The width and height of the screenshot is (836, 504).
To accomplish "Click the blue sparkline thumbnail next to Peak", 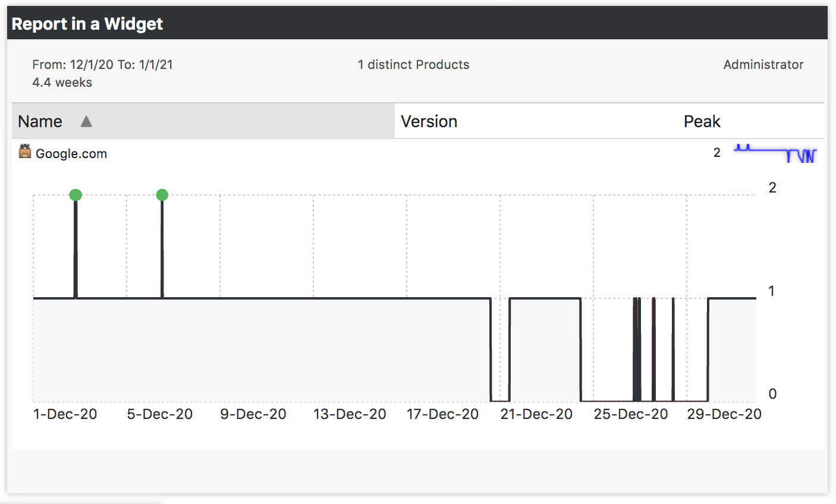I will point(775,153).
